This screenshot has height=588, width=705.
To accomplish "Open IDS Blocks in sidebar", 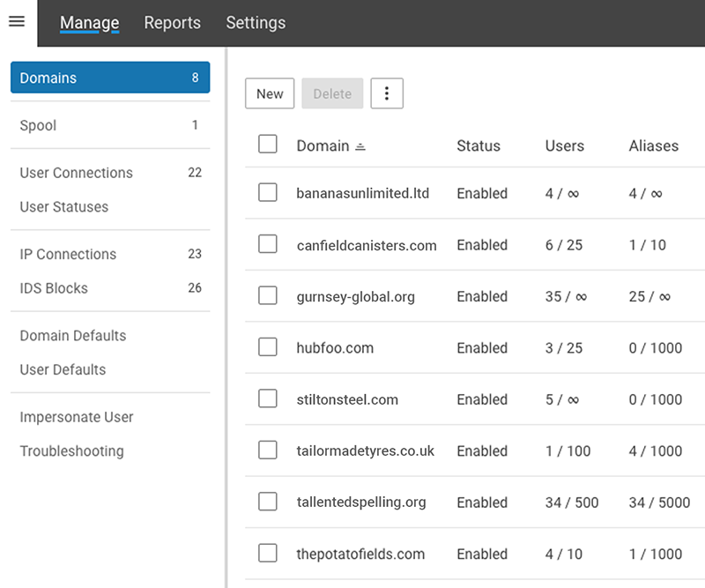I will [x=110, y=288].
